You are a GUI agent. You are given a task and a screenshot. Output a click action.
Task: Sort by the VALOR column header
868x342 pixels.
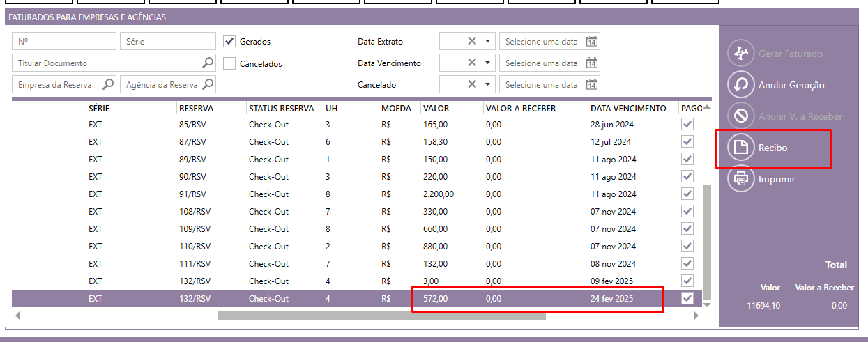[436, 109]
